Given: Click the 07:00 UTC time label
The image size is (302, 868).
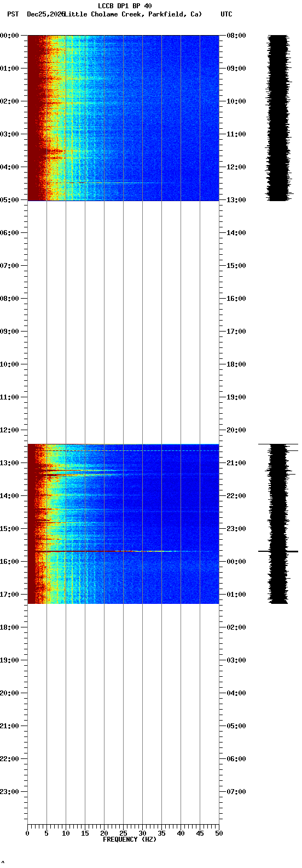Looking at the screenshot, I should click(236, 792).
